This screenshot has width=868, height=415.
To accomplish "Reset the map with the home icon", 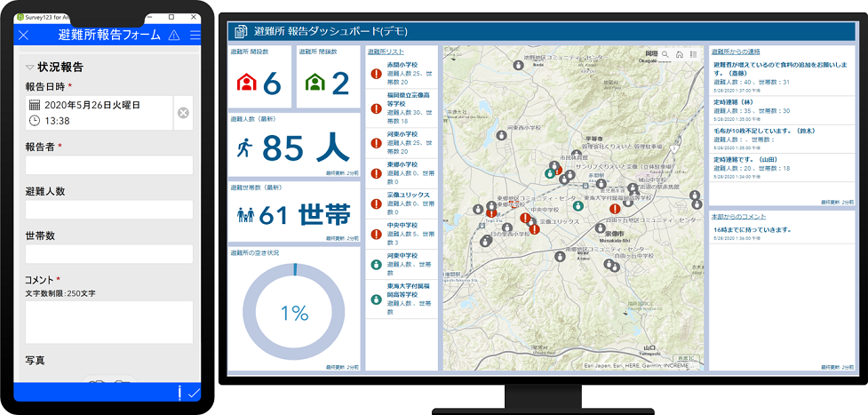I will (680, 54).
